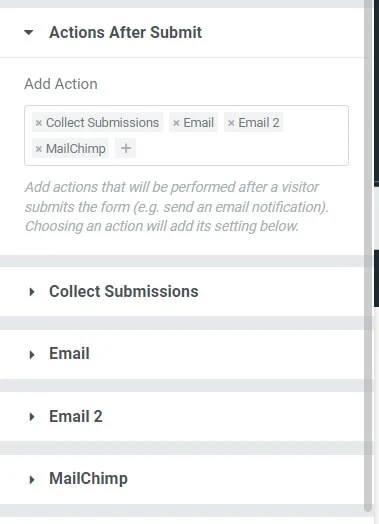This screenshot has height=524, width=379.
Task: Remove the Email 2 action tag
Action: 231,123
